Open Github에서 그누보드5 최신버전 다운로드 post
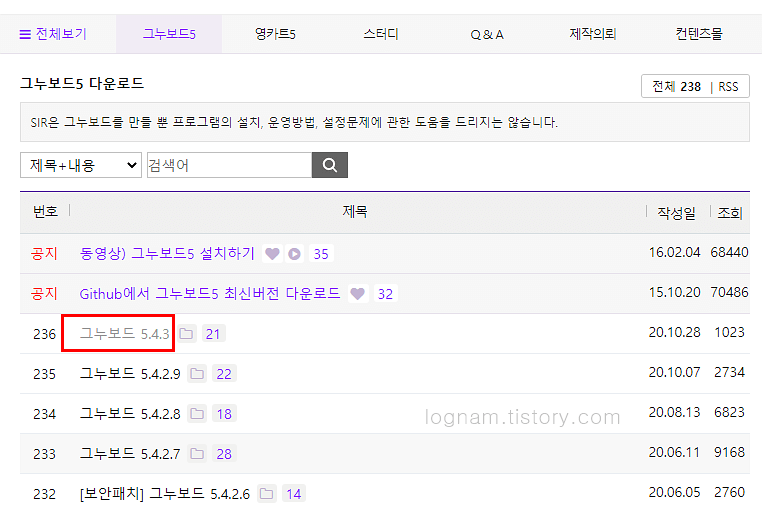 pyautogui.click(x=210, y=294)
